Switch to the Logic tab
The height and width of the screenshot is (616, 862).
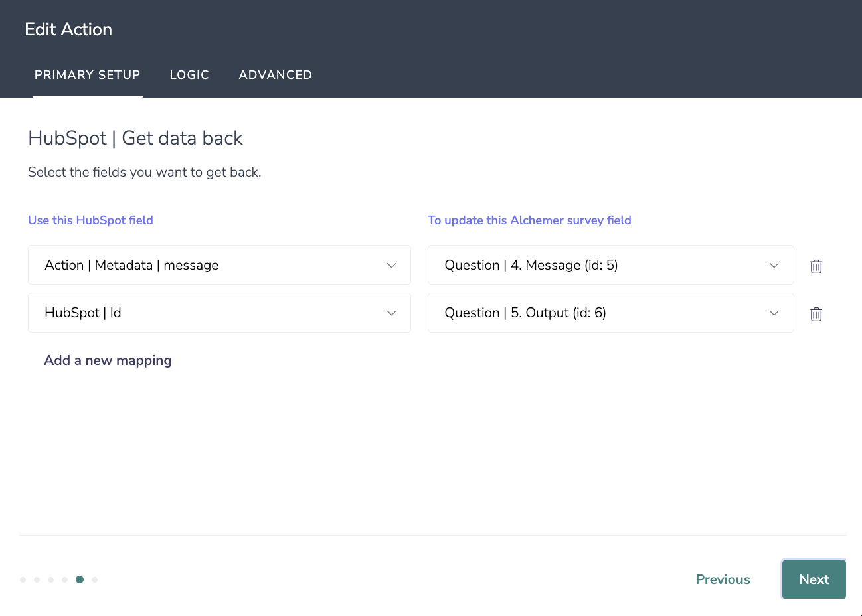(189, 75)
